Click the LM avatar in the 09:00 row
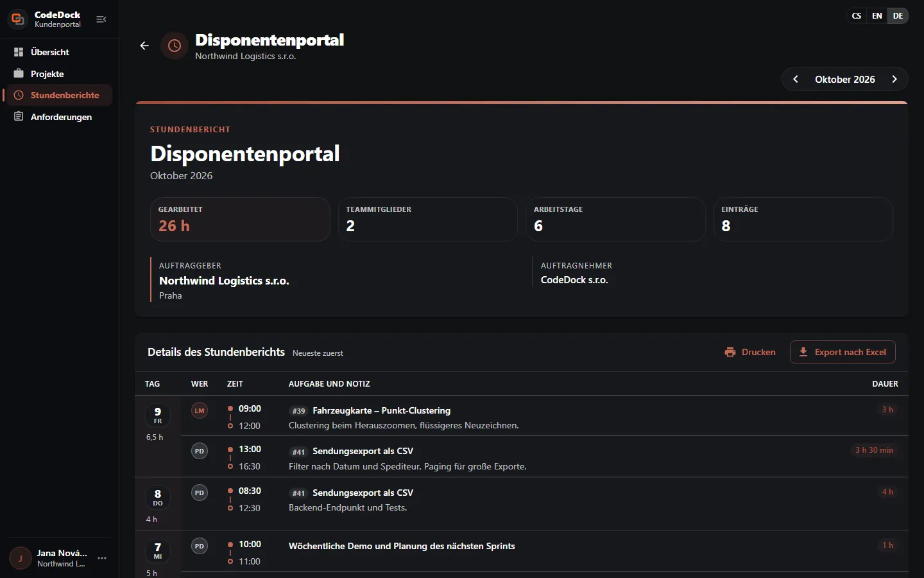 pyautogui.click(x=200, y=410)
